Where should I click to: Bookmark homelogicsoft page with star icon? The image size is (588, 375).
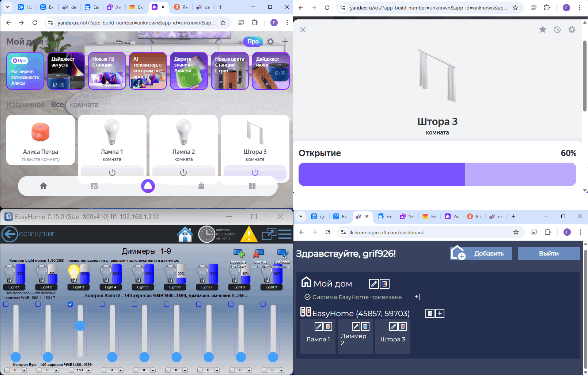click(516, 232)
